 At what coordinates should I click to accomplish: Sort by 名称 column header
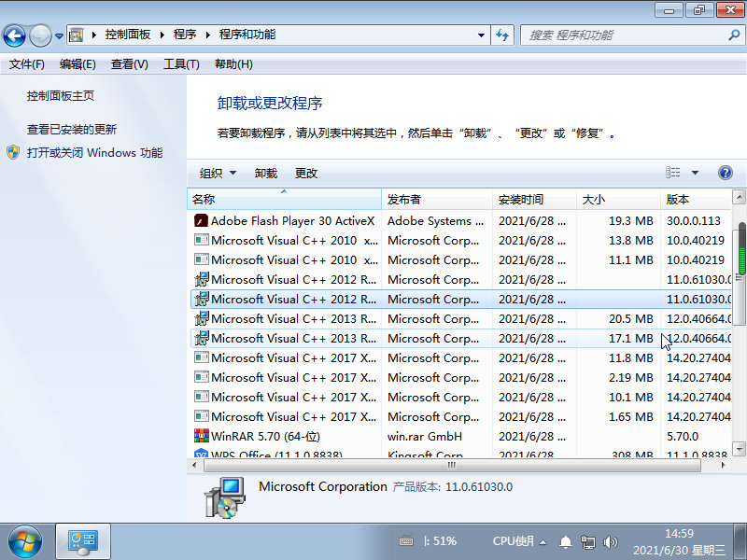click(285, 199)
